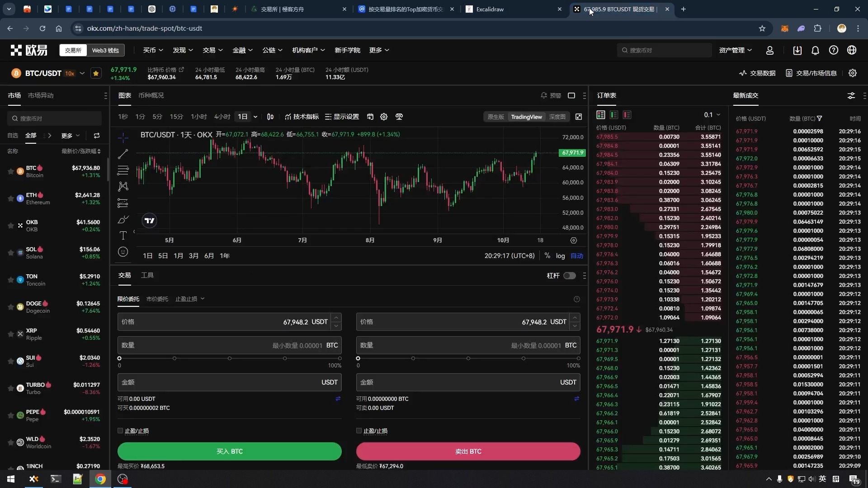Favorite BTC/USDT with the star icon

pos(96,73)
